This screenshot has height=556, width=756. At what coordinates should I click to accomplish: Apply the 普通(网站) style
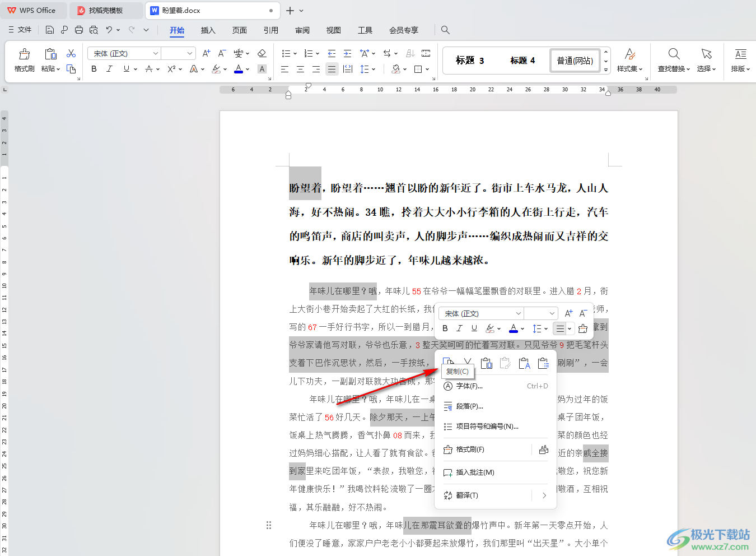[575, 61]
